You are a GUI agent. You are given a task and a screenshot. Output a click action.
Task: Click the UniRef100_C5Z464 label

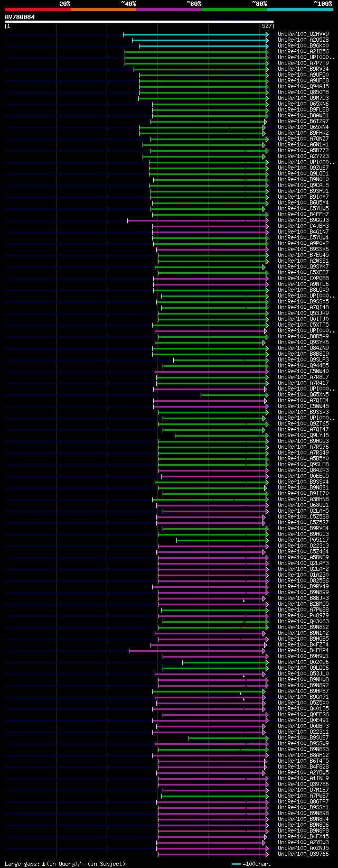pos(303,552)
